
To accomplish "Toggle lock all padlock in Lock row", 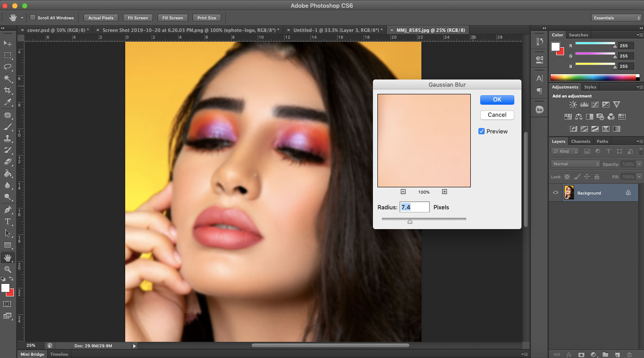I will coord(597,177).
